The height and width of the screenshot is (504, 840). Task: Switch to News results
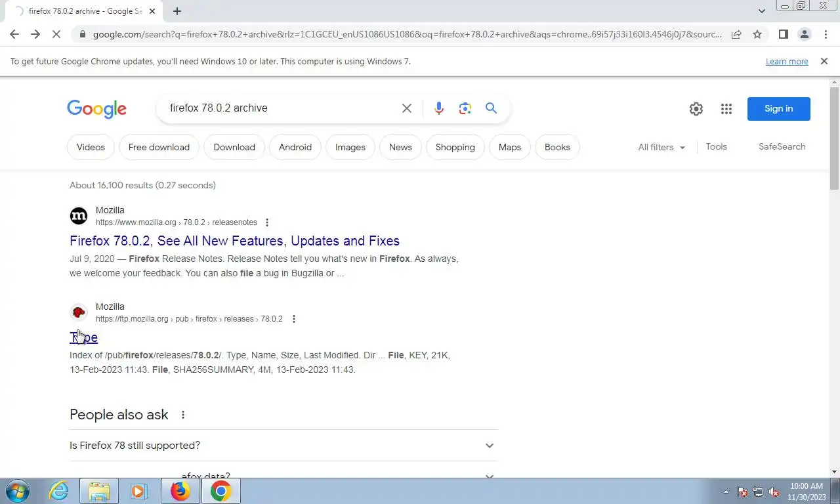(x=400, y=147)
